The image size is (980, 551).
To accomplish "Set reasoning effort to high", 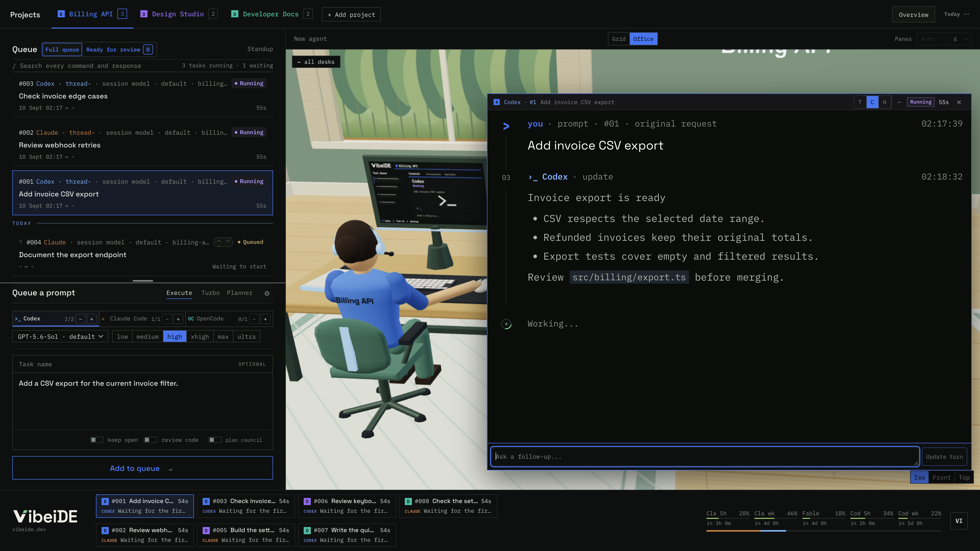I will 175,337.
